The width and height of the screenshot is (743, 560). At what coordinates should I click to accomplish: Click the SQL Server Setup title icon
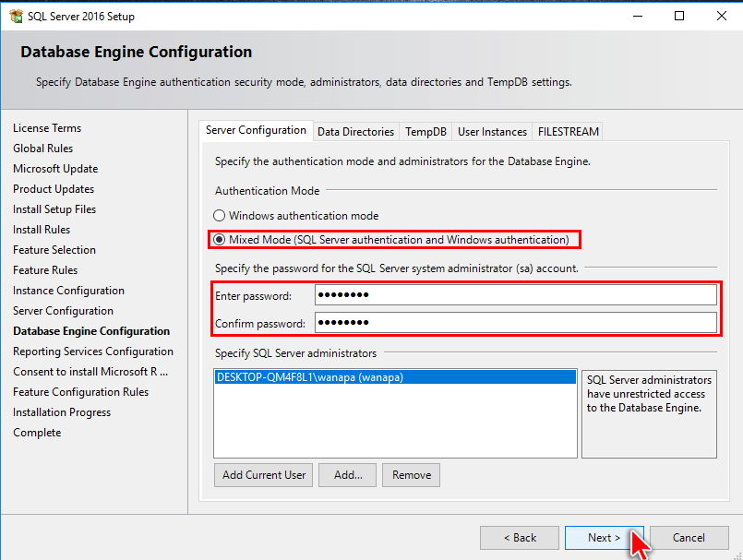[x=16, y=16]
